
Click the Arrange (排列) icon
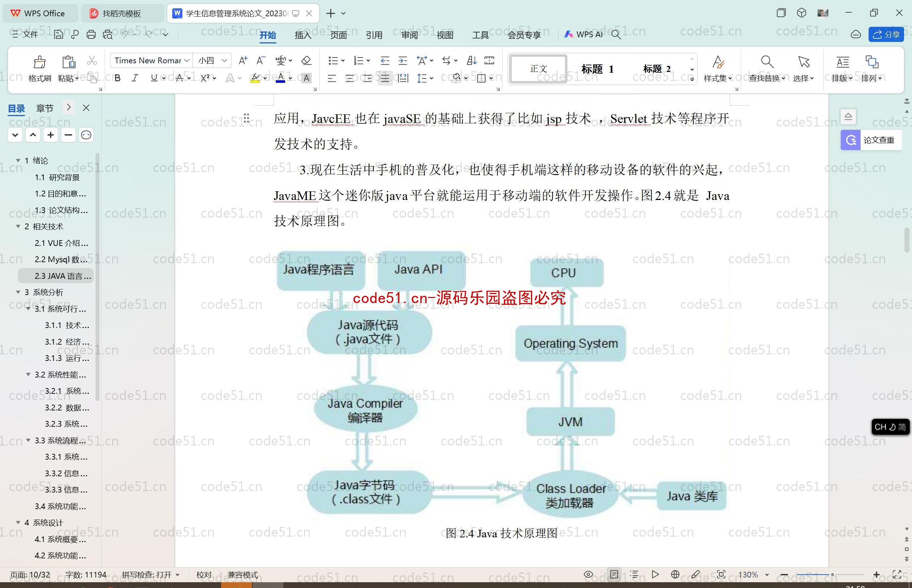871,62
